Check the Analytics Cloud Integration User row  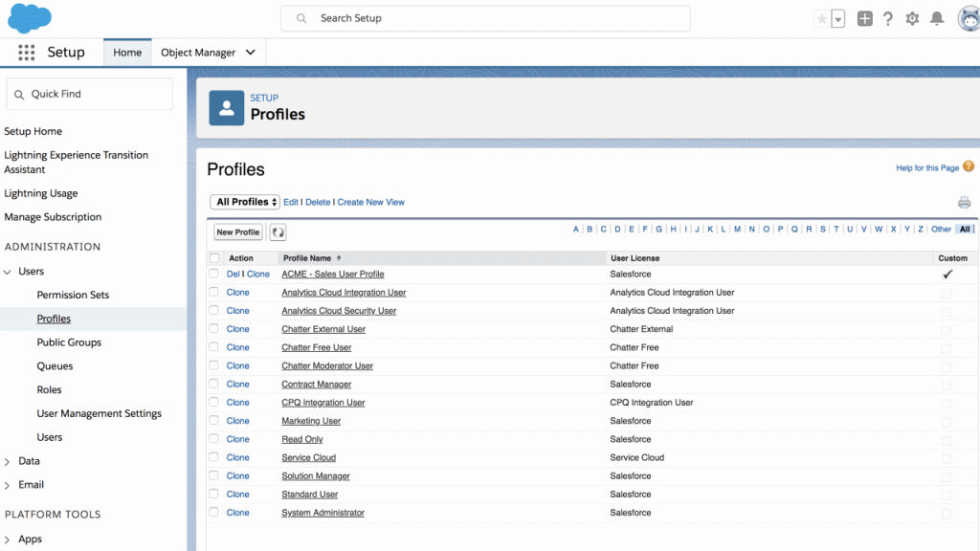click(x=213, y=292)
